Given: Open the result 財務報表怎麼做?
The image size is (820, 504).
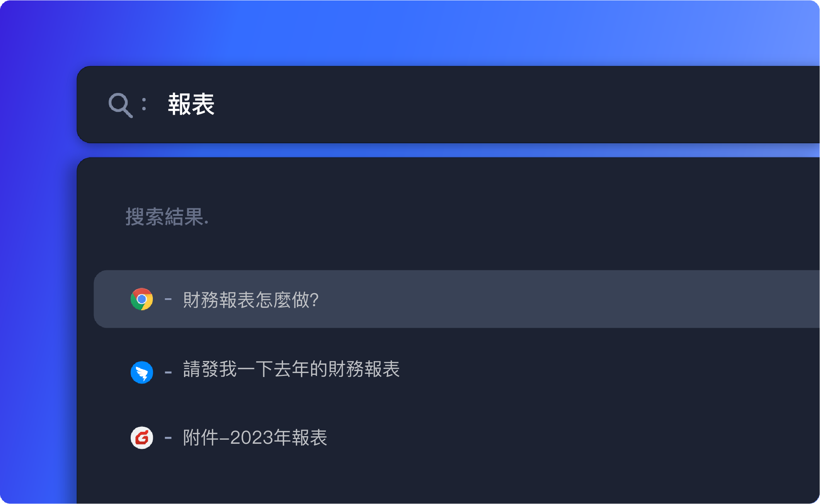Looking at the screenshot, I should 251,300.
